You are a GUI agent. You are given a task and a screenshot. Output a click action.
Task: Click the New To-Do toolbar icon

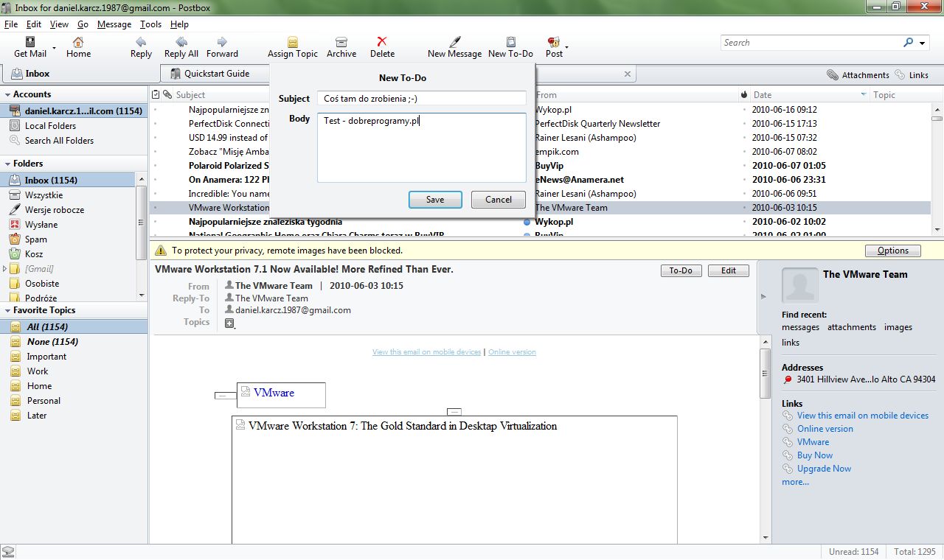pos(510,42)
